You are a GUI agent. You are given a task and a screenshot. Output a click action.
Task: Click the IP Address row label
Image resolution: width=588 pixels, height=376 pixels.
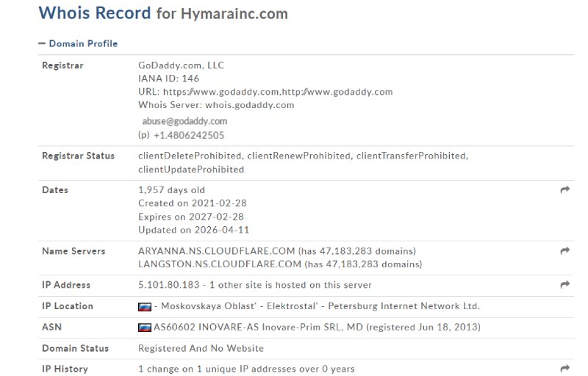click(66, 285)
